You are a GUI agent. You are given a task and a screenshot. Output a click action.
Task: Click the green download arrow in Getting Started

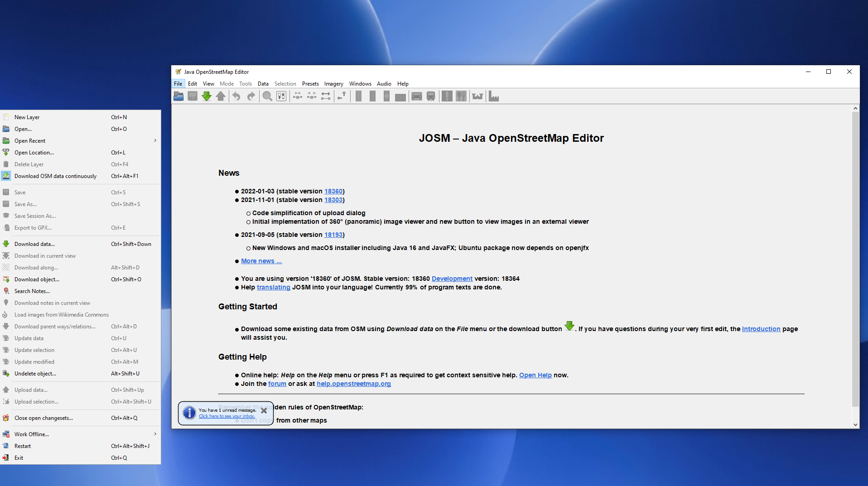tap(569, 326)
